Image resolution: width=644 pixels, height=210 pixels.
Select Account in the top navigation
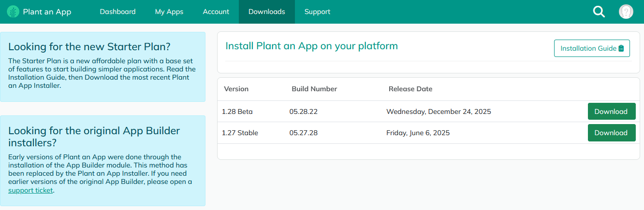pos(216,12)
